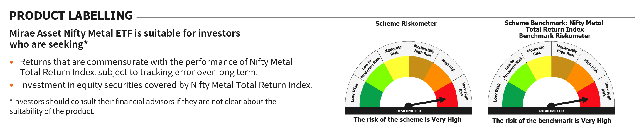Click the red Very High segment on Benchmark Riskometer
This screenshot has height=127, width=644.
592,94
